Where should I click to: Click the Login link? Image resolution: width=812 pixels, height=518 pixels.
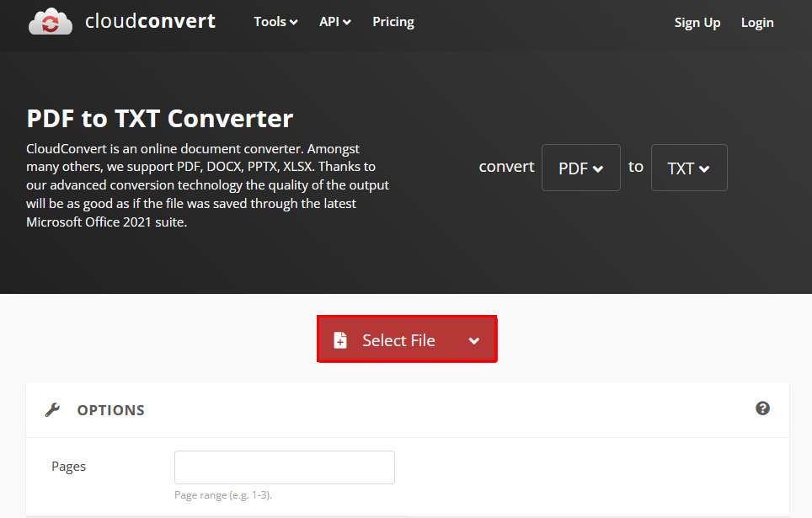[757, 23]
